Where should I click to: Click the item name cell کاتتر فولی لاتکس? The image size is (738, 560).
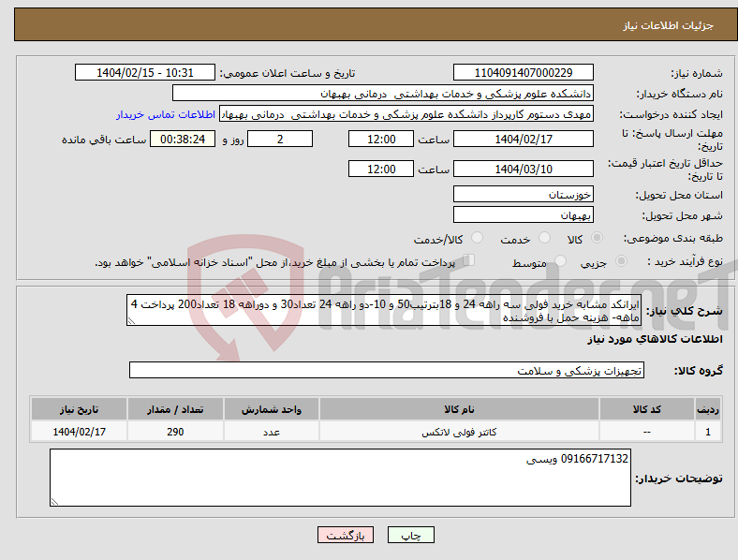[x=459, y=432]
